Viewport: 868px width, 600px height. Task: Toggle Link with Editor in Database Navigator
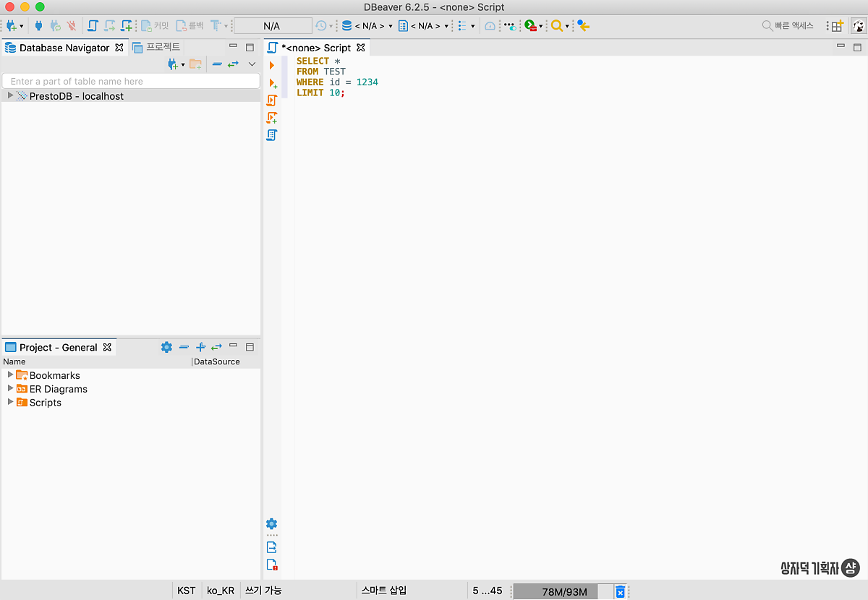[233, 64]
